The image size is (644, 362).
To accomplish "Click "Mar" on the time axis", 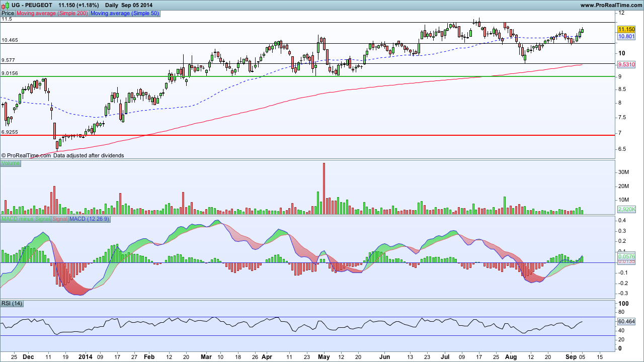I will [x=206, y=356].
